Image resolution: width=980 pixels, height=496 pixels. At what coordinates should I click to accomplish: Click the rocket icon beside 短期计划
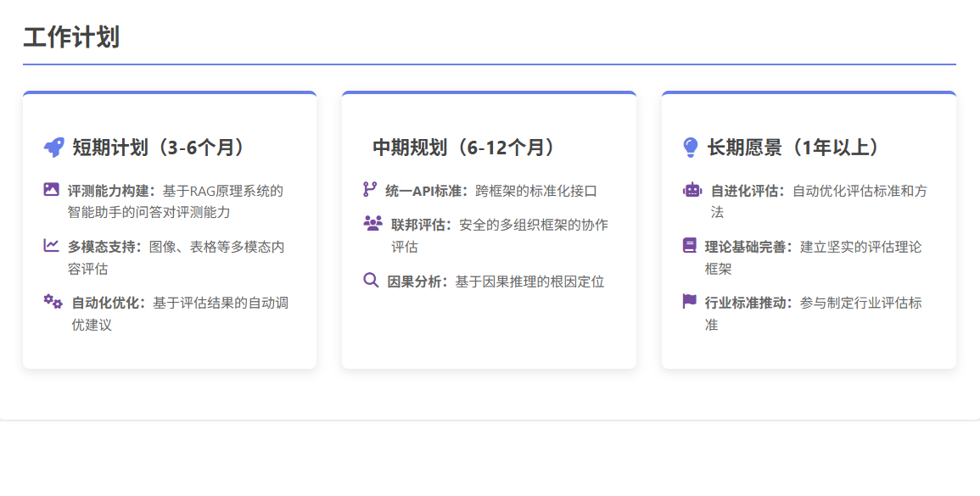(x=53, y=148)
